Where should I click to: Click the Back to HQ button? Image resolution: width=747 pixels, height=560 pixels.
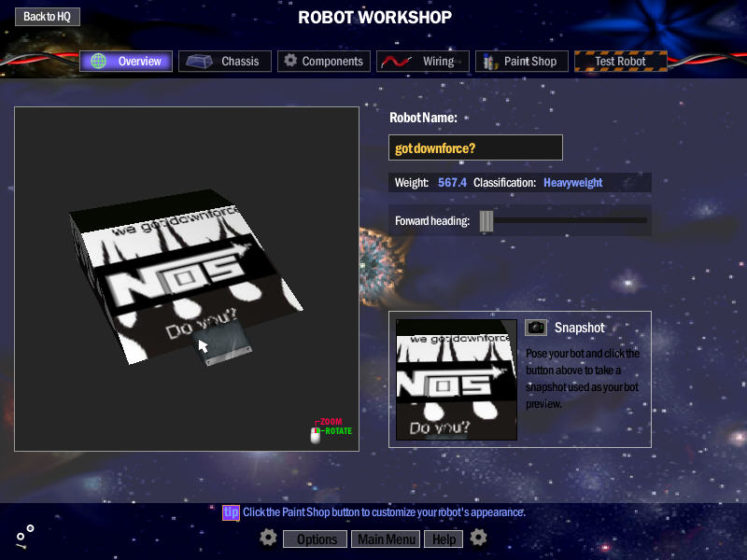point(48,17)
